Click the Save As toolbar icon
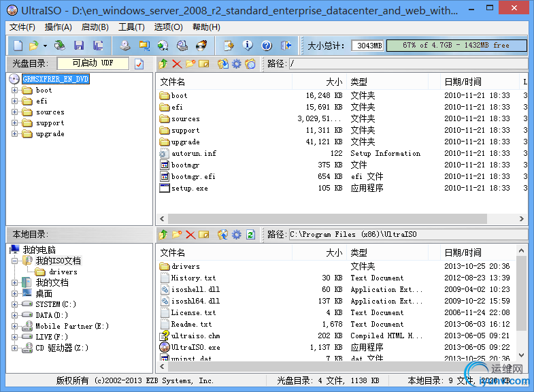Image resolution: width=534 pixels, height=392 pixels. click(x=98, y=46)
